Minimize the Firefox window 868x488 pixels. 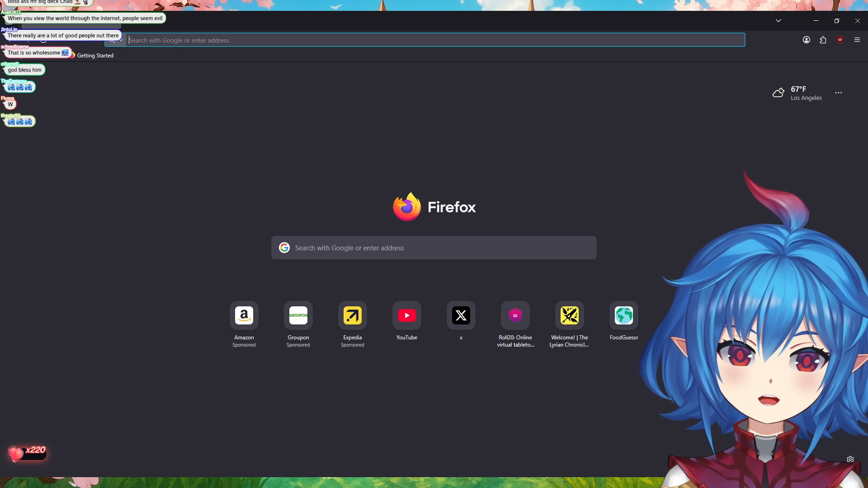[x=816, y=21]
